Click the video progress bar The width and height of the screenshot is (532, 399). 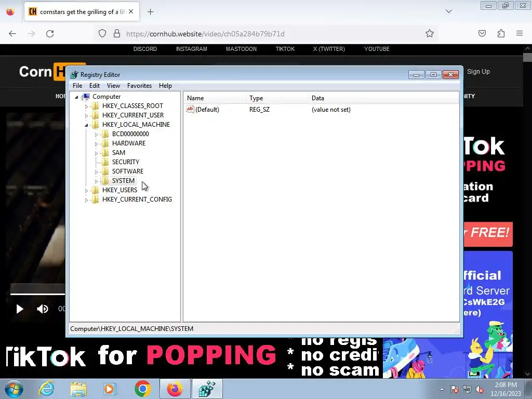(x=37, y=294)
